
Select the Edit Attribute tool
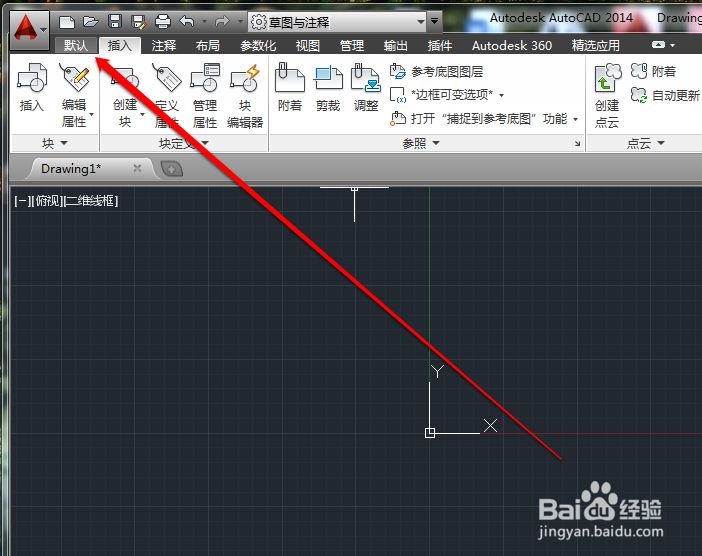pos(74,95)
